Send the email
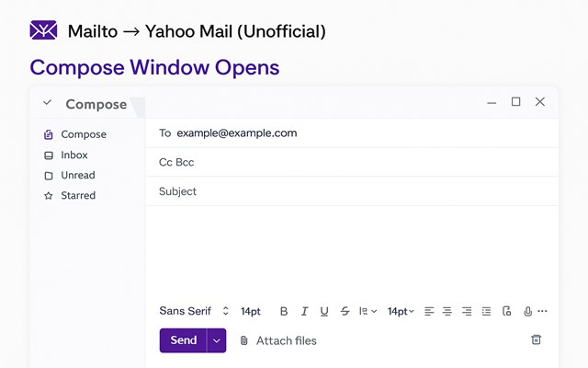This screenshot has width=588, height=368. tap(184, 340)
